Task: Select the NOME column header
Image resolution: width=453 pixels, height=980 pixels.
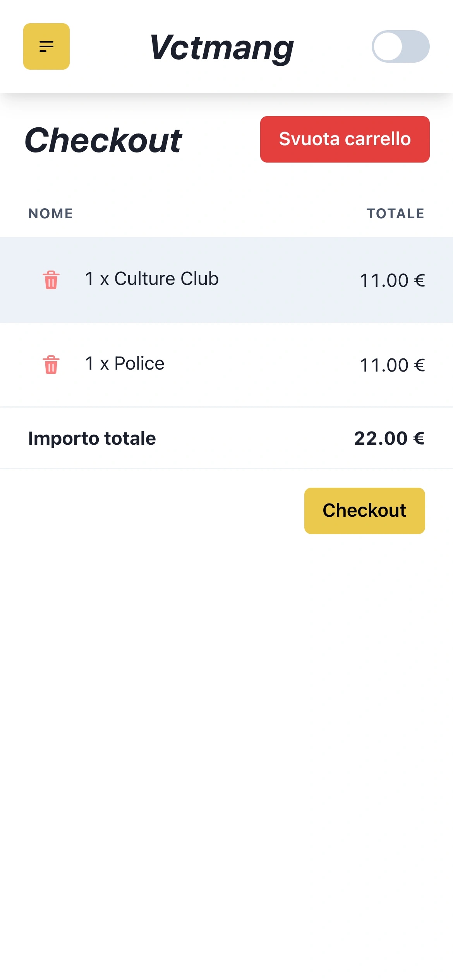Action: [51, 213]
